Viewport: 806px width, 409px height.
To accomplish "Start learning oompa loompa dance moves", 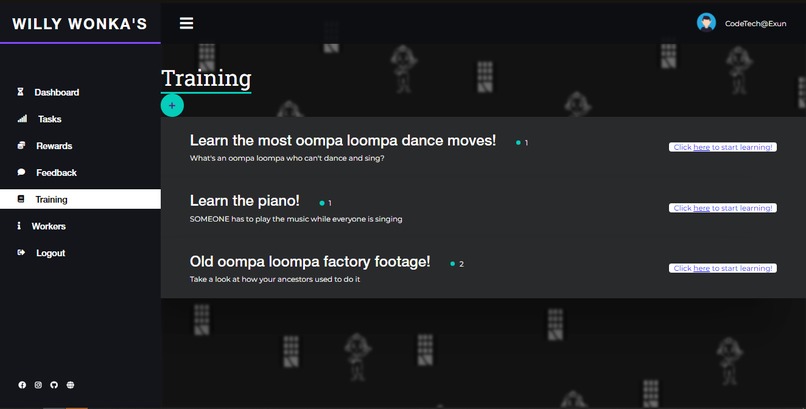I will coord(723,147).
